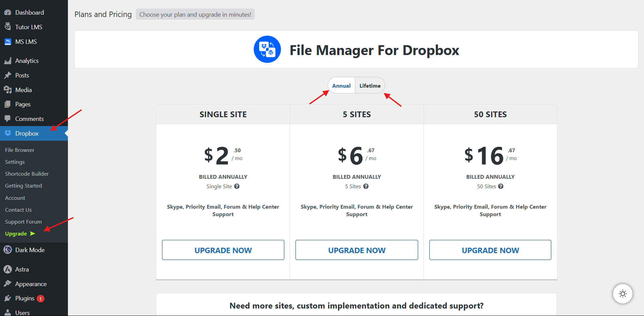Click Upgrade Now for Single Site plan
The height and width of the screenshot is (316, 644).
223,250
